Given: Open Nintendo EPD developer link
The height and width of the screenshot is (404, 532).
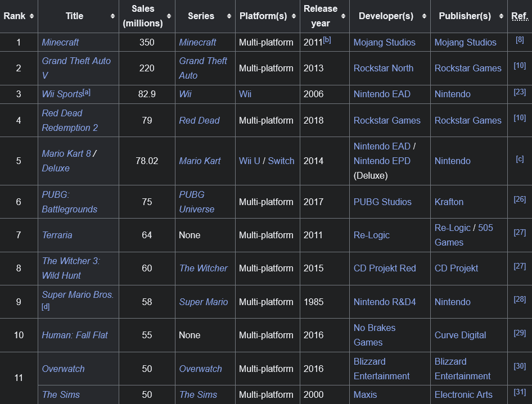Looking at the screenshot, I should 382,161.
